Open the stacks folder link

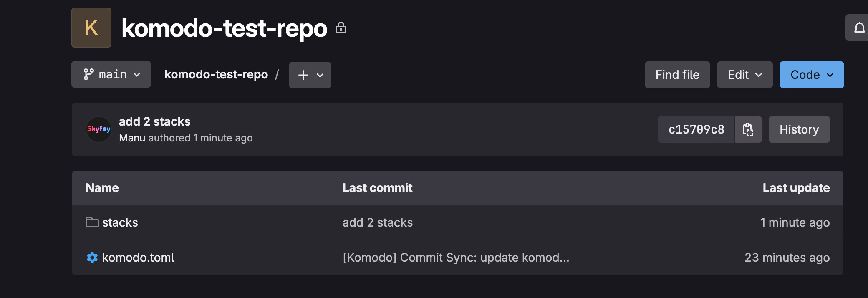[120, 222]
